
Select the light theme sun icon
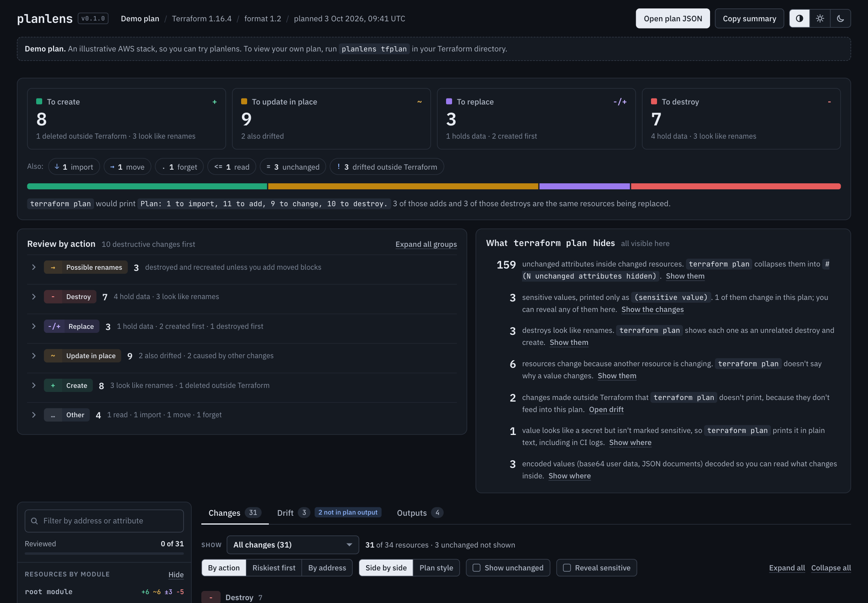[820, 18]
